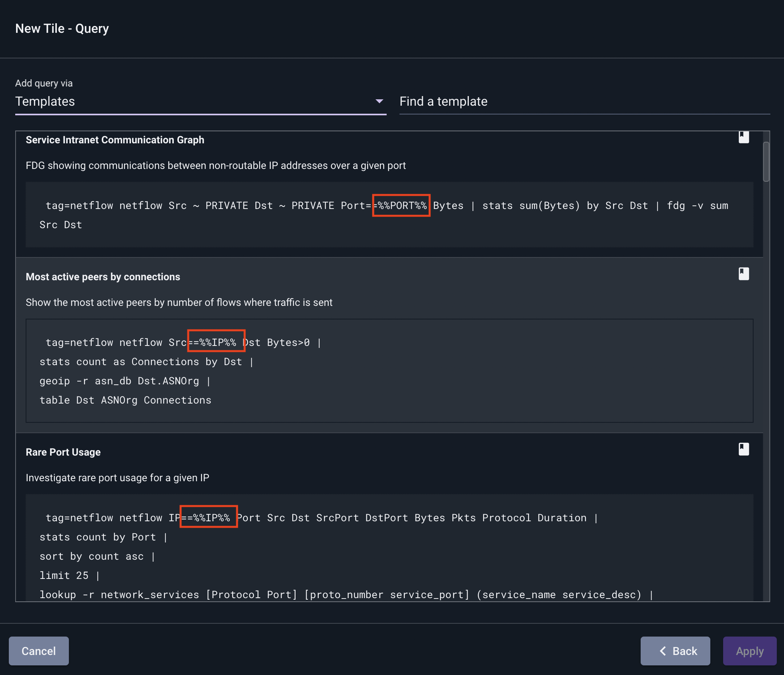Screen dimensions: 784x675
Task: Click bookmark icon for Rare Port Usage template
Action: click(x=744, y=449)
